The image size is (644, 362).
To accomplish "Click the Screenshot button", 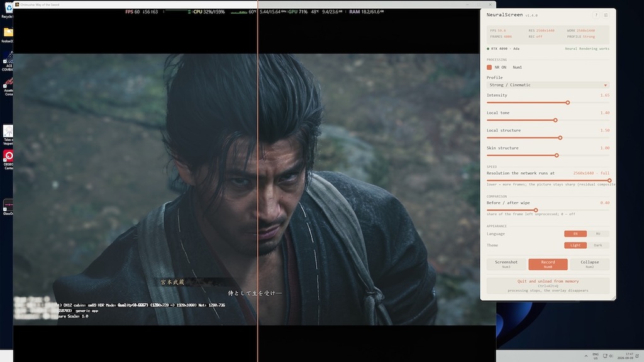I will coord(506,264).
